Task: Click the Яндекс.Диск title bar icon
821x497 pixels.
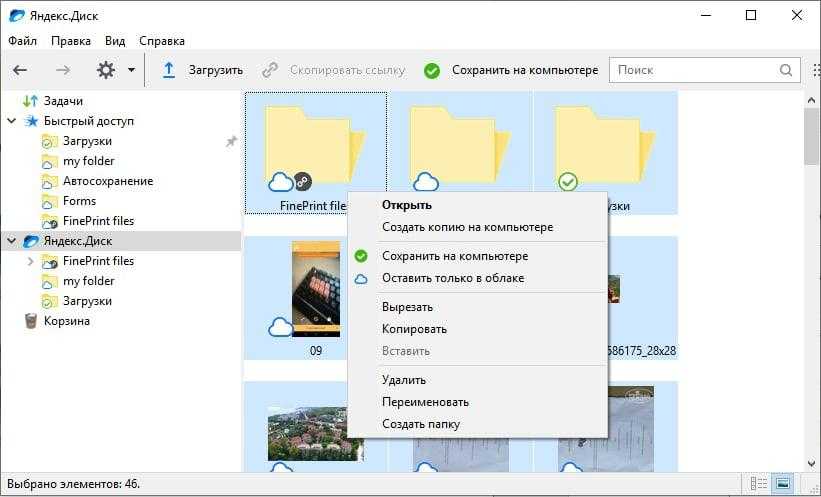Action: [17, 16]
